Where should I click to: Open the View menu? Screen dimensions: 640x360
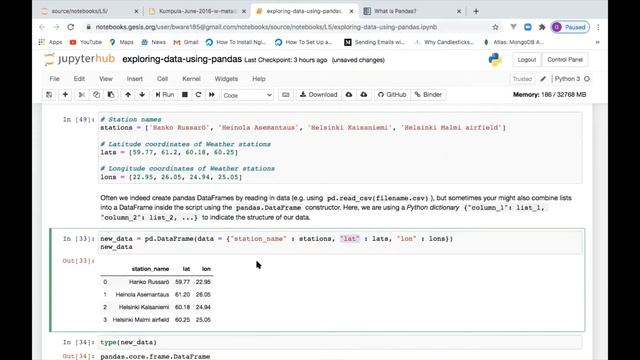[106, 79]
